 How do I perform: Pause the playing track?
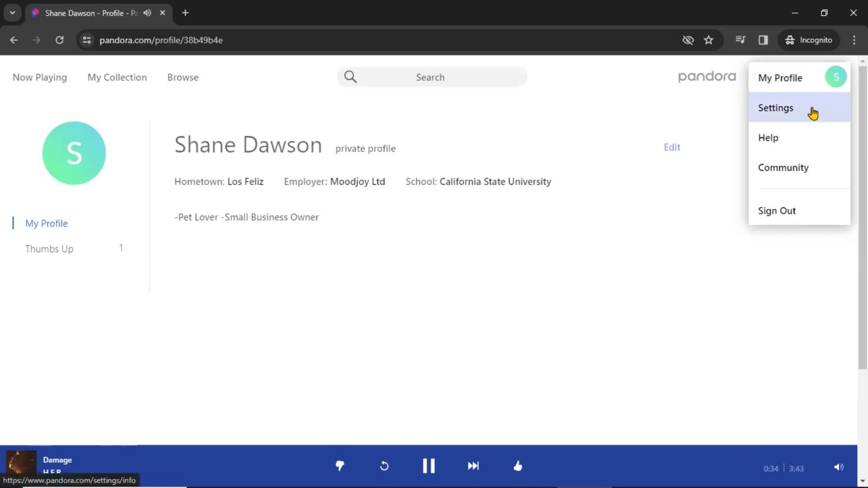(429, 466)
